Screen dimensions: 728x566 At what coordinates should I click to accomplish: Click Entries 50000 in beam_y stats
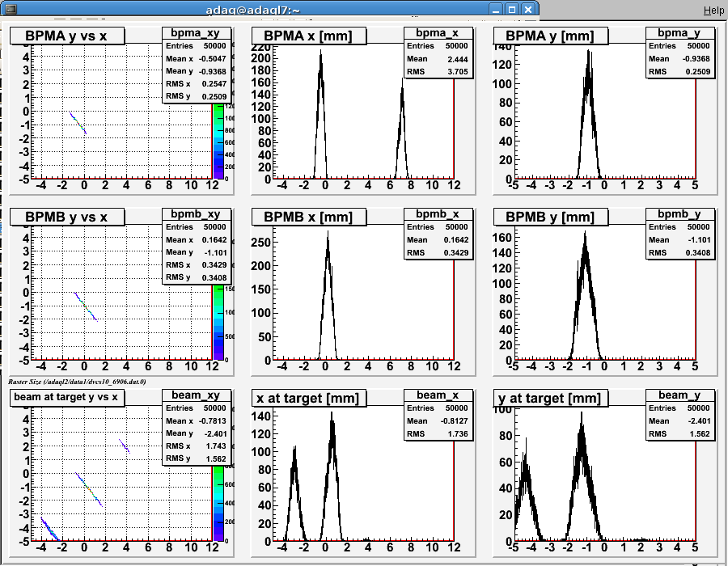679,408
